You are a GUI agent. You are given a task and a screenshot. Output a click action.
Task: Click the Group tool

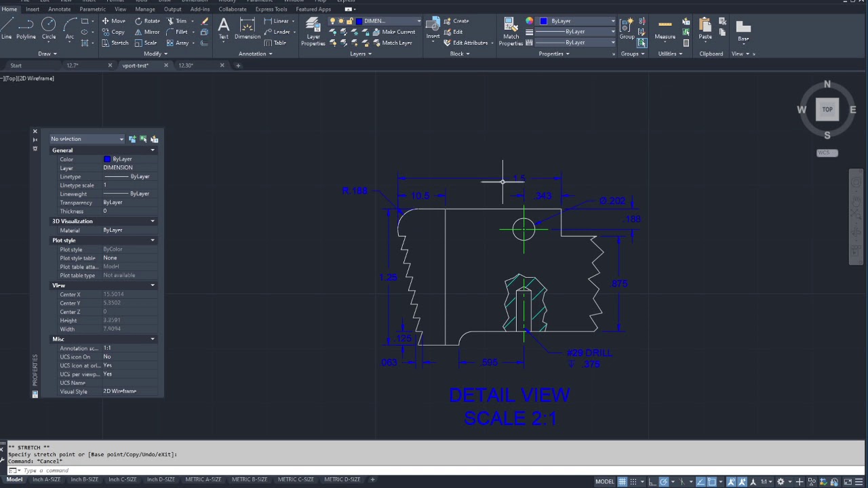tap(627, 28)
